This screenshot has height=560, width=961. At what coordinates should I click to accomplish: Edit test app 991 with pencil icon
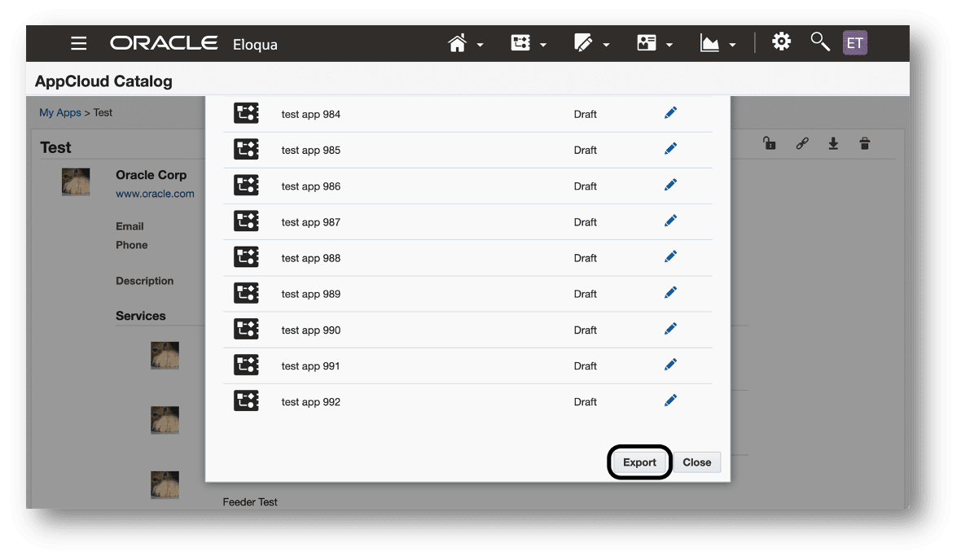point(670,365)
